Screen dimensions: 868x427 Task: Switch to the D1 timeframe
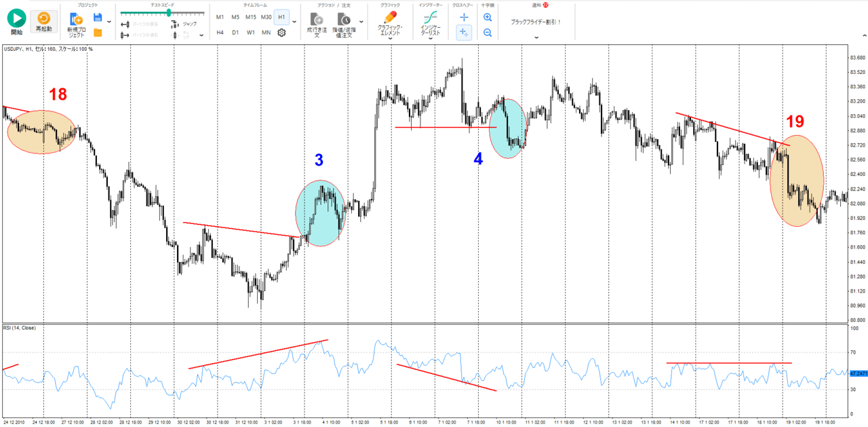pyautogui.click(x=235, y=32)
